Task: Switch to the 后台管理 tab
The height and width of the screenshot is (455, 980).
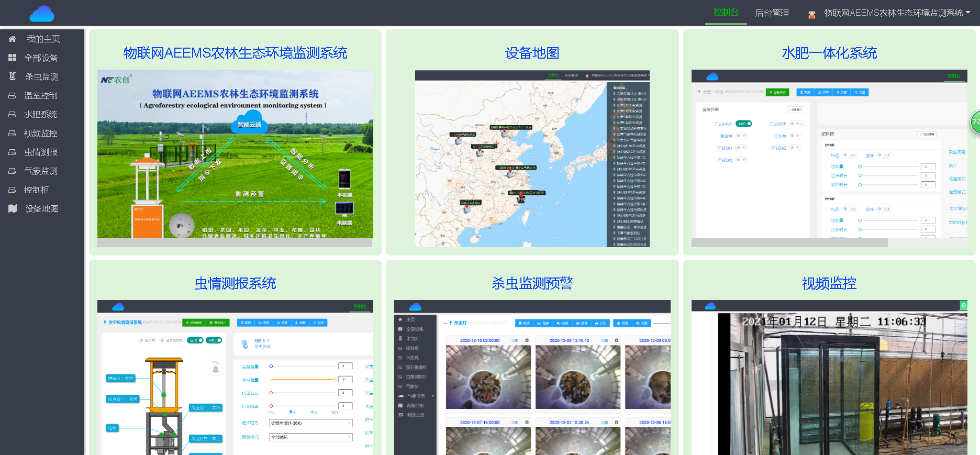Action: [772, 13]
